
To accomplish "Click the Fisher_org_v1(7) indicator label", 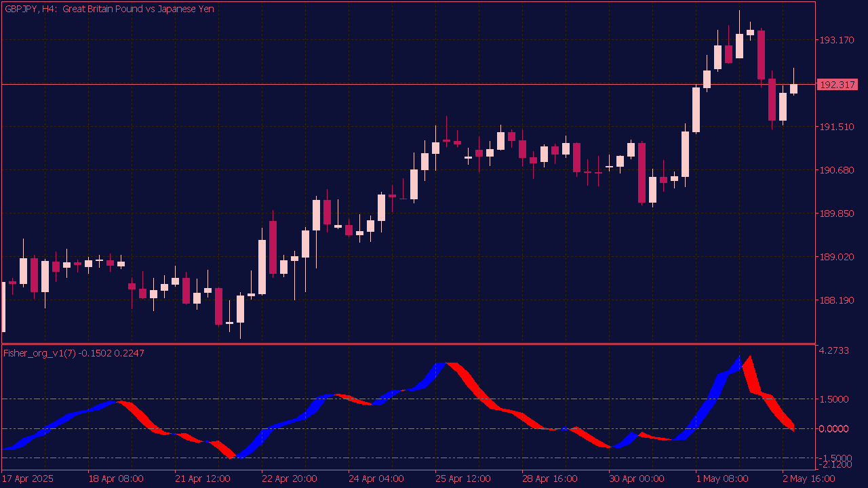I will coord(74,352).
